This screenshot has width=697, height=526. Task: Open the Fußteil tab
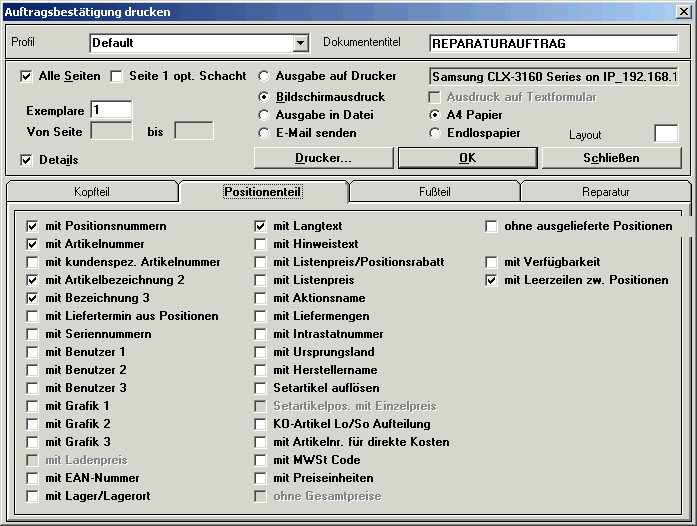(x=434, y=192)
